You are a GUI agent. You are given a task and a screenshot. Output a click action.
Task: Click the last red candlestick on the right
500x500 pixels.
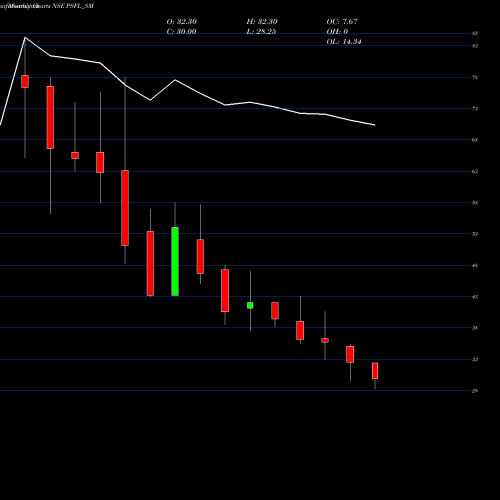(x=375, y=371)
